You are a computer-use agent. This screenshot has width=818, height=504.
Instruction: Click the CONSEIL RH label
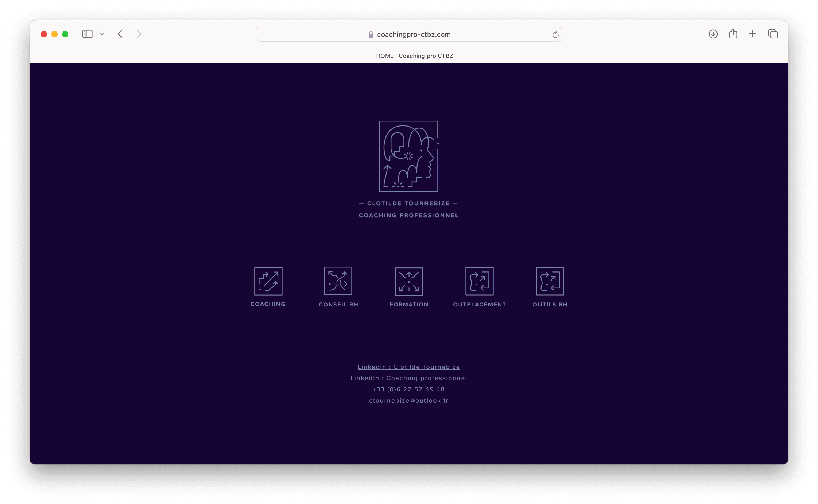click(x=338, y=304)
